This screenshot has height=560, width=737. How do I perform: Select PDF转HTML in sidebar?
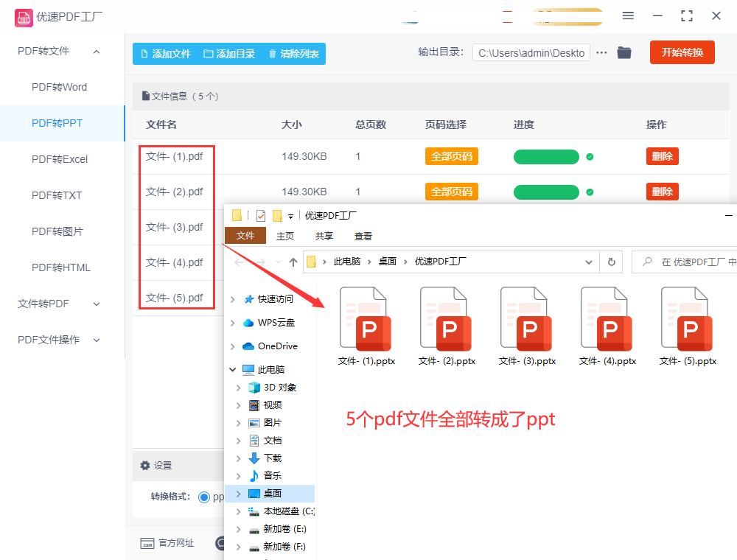click(x=60, y=267)
